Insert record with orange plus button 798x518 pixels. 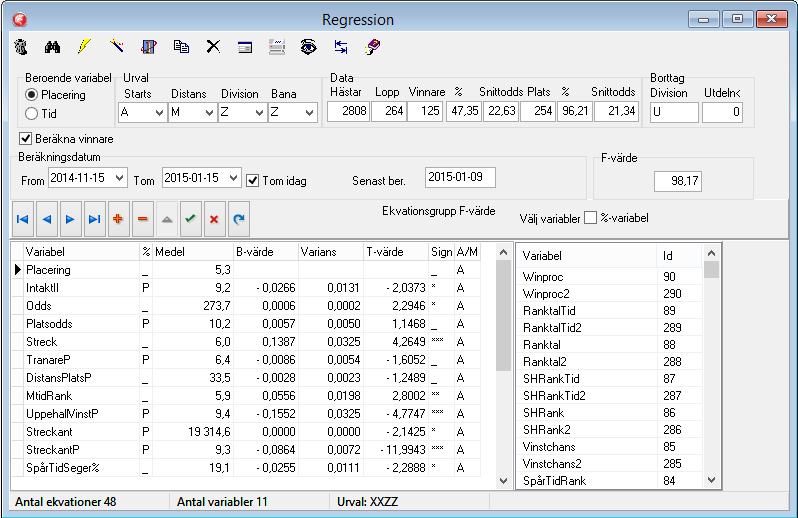click(x=118, y=219)
